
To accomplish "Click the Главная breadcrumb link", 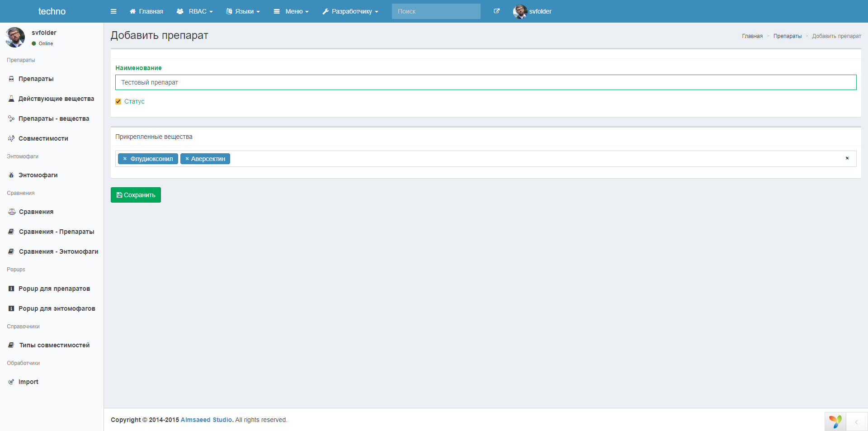I will 752,36.
